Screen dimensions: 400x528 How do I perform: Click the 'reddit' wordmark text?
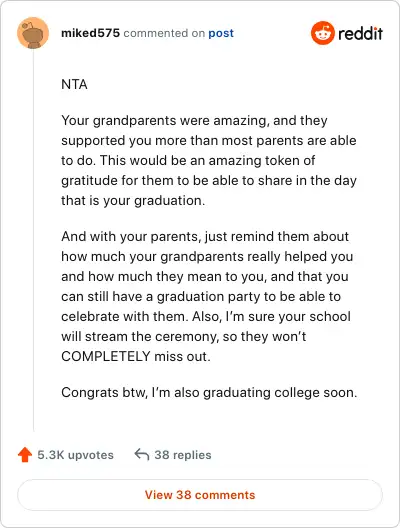[x=360, y=33]
